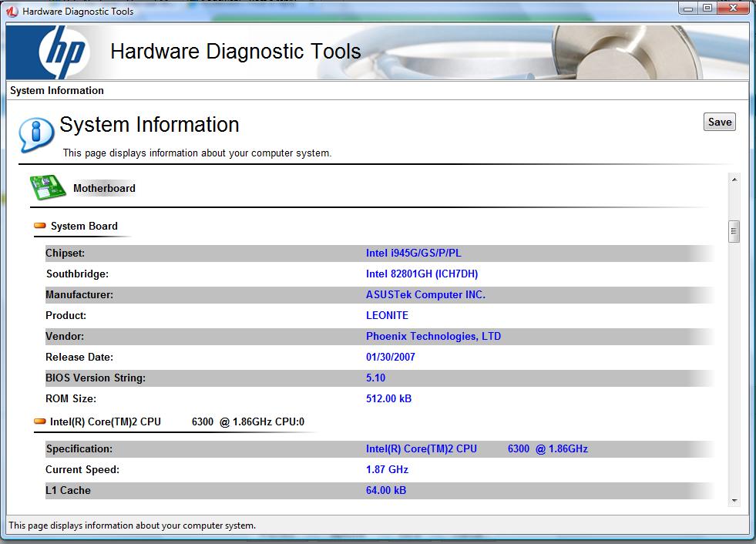Select the BIOS Version String row
Screen dimensions: 756x544
click(96, 378)
